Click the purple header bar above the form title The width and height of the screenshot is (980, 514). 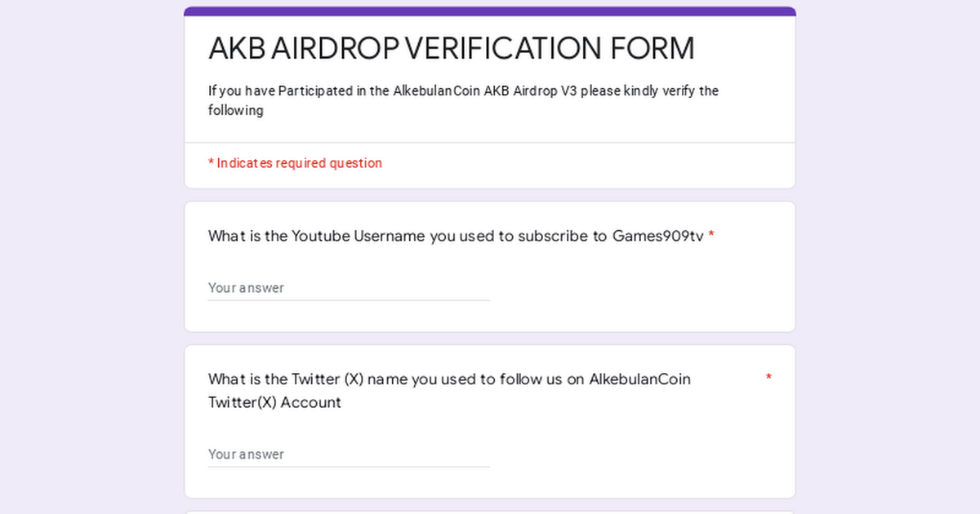pyautogui.click(x=490, y=11)
